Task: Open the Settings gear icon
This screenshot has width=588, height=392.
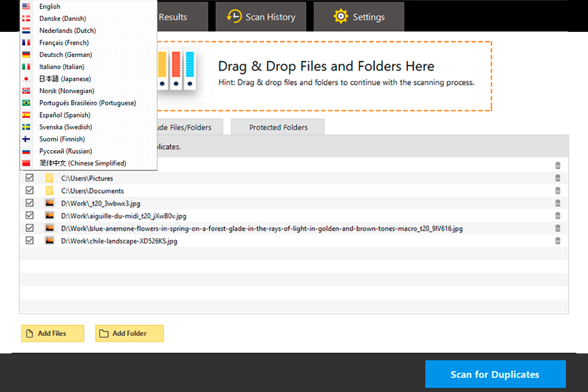Action: pyautogui.click(x=340, y=17)
